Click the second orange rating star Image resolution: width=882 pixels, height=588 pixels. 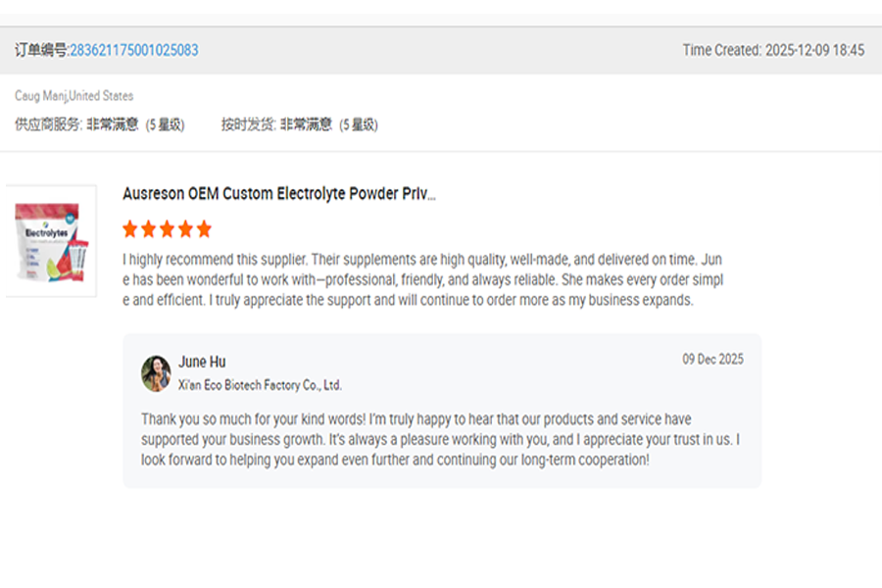[149, 229]
